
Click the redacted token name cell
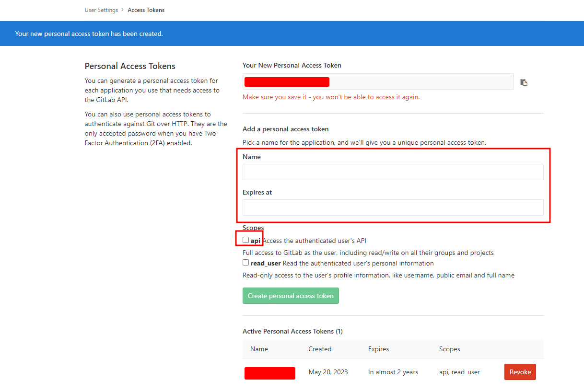point(270,373)
